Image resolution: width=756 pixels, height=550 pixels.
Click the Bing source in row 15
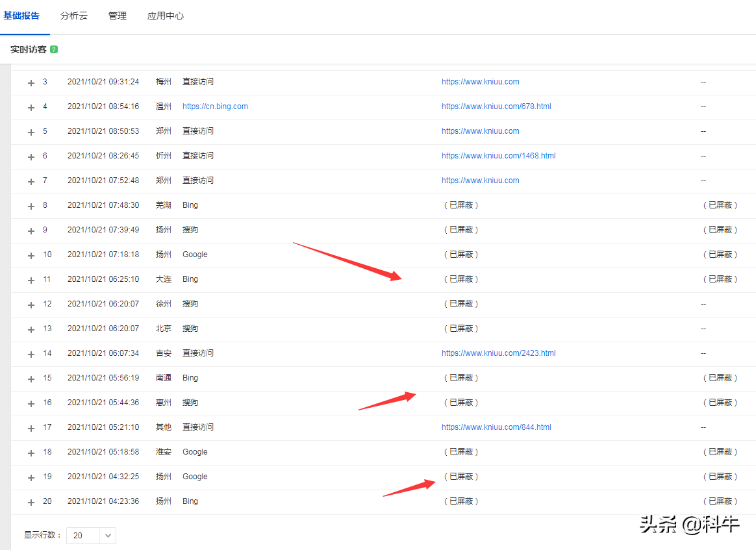click(x=190, y=378)
